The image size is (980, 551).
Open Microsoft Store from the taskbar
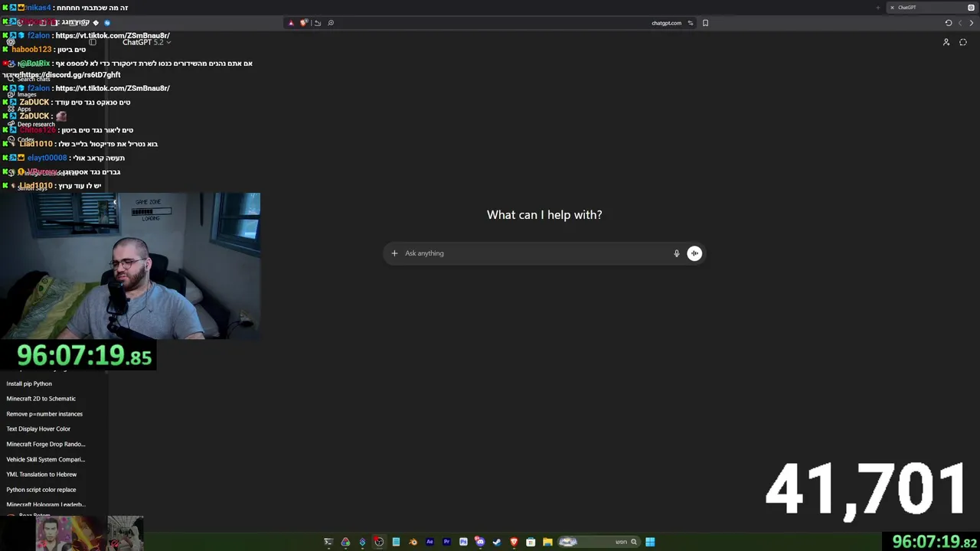pos(531,542)
